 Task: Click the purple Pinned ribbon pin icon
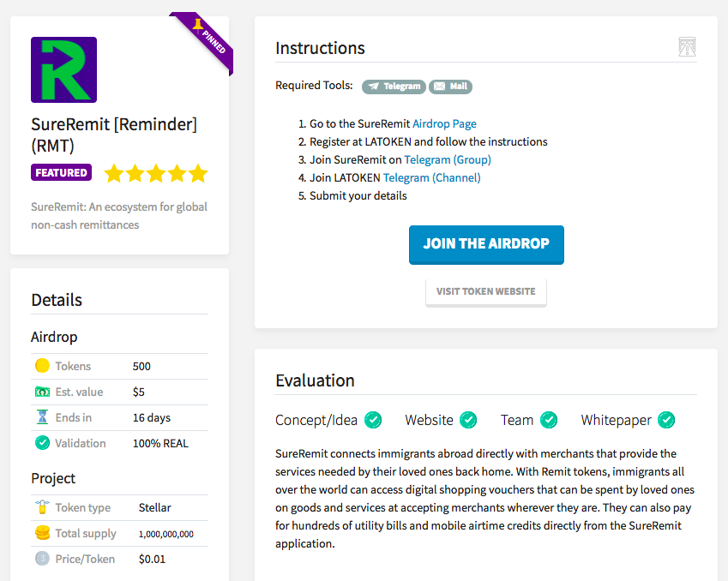199,27
